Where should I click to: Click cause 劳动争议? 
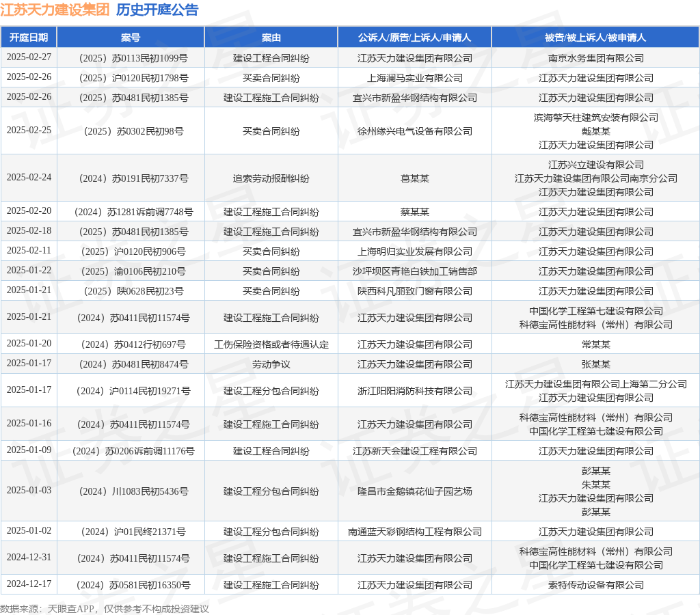271,365
